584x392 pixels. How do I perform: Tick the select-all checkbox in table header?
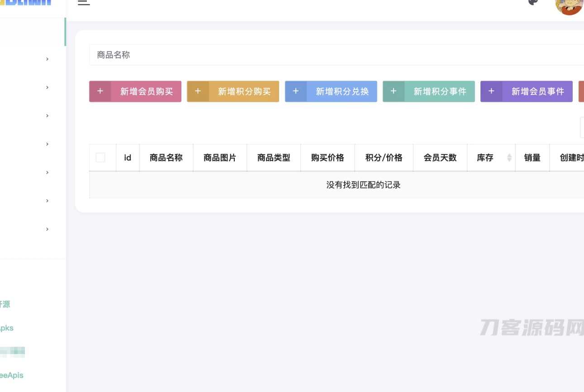[100, 157]
